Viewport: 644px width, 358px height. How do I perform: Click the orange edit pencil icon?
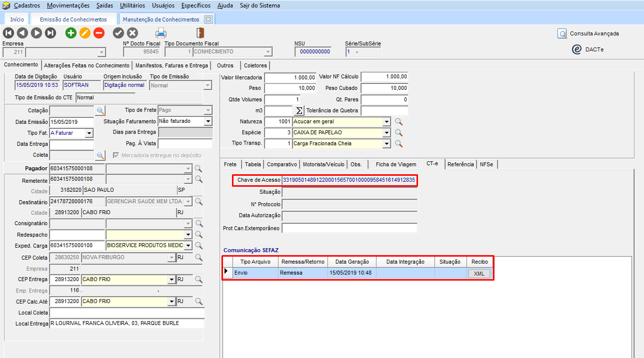85,33
